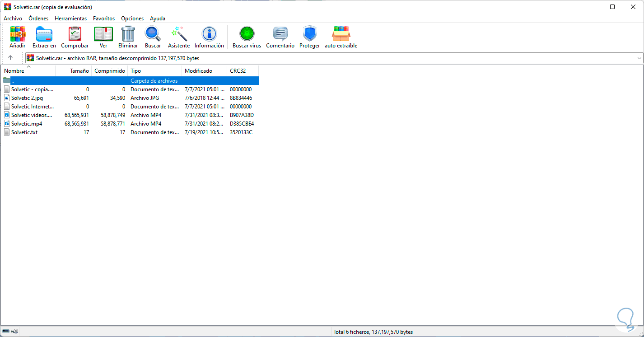Screen dimensions: 644x337
Task: Click the compressed size "58,878,749"
Action: click(113, 115)
